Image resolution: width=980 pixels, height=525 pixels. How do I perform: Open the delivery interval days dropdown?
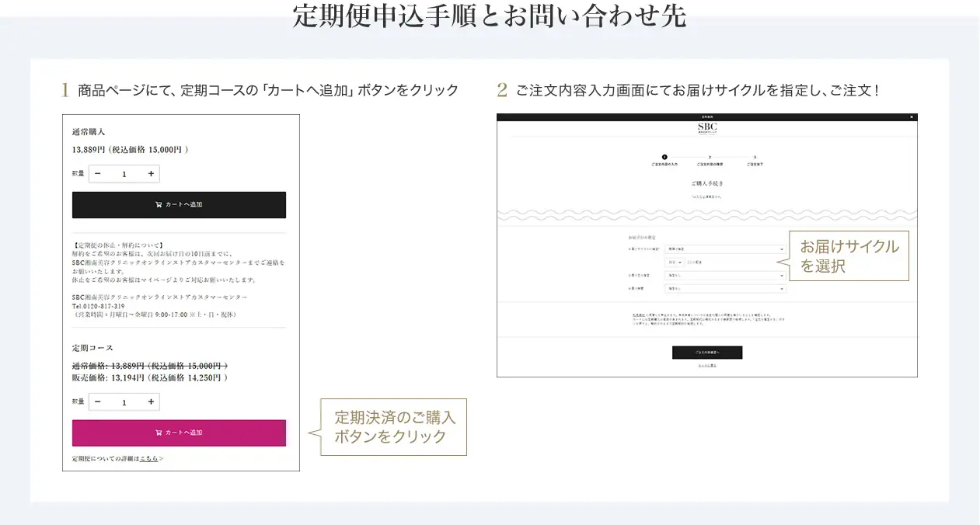coord(676,262)
